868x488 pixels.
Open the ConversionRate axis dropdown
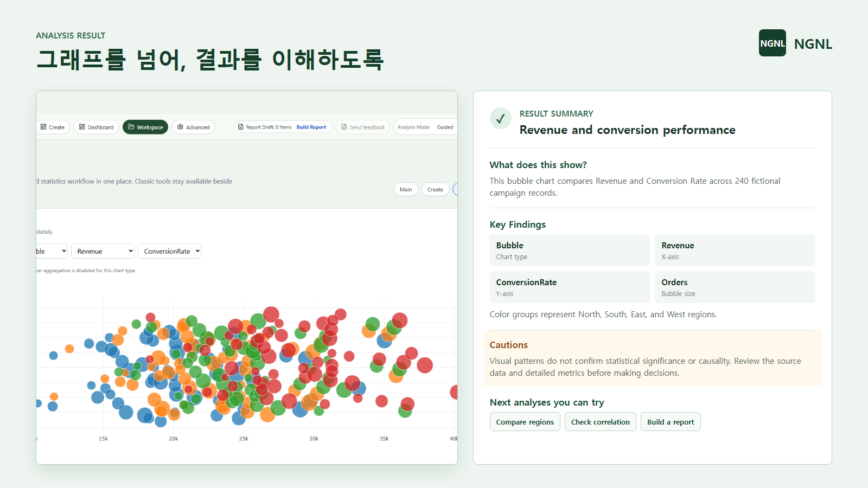169,251
